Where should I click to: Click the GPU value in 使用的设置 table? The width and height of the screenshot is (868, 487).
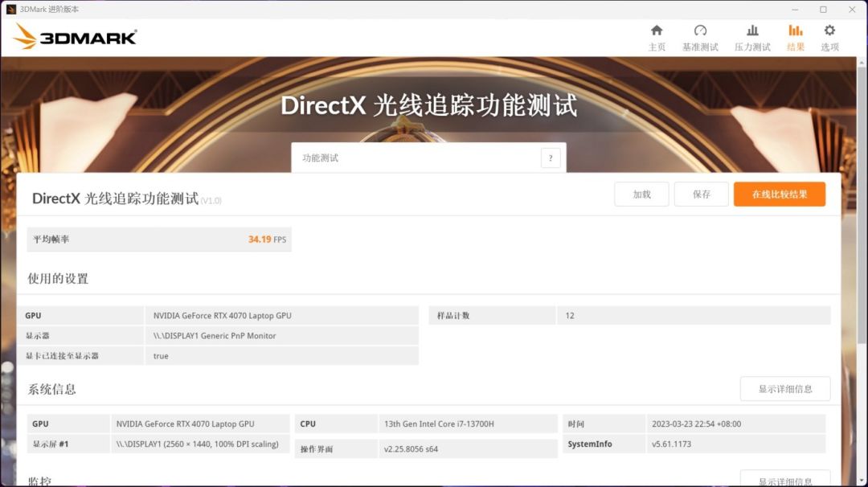pos(222,316)
